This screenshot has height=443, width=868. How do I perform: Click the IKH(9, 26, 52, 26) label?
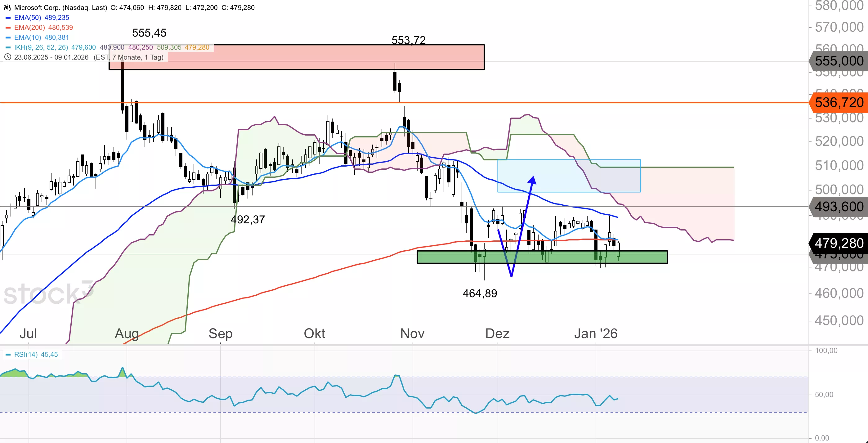point(41,47)
